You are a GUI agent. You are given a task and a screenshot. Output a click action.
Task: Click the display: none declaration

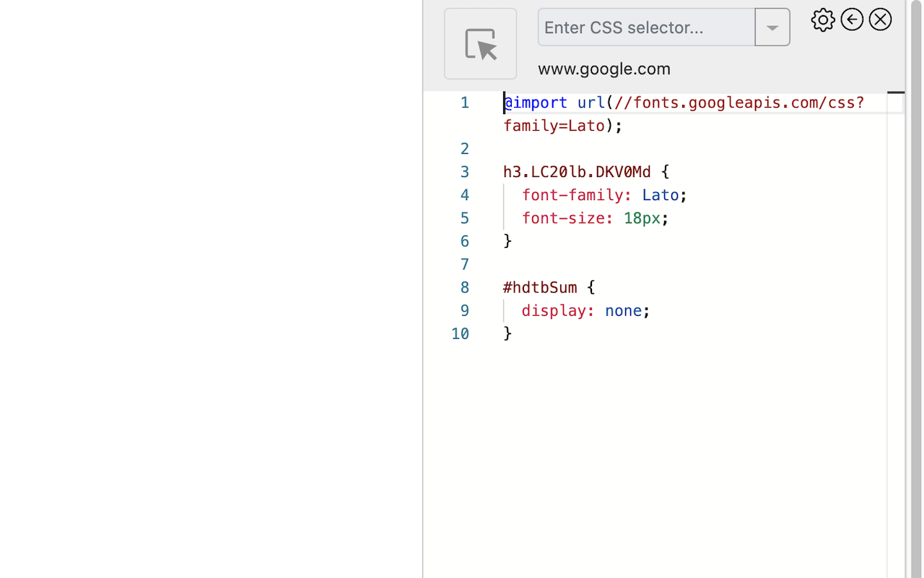point(581,310)
